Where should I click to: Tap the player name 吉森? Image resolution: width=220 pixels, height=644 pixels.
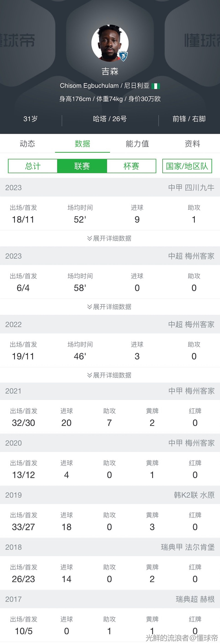coord(110,71)
